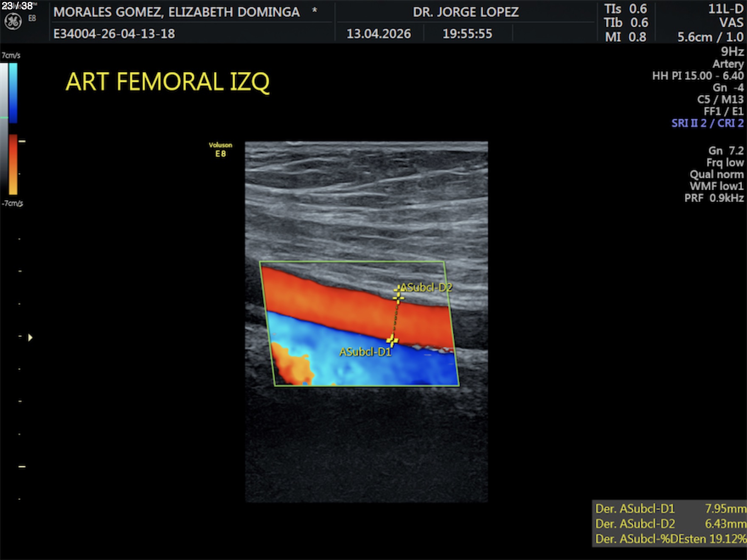
Task: Click the SRI II 2 / CRI 2 setting
Action: [707, 123]
